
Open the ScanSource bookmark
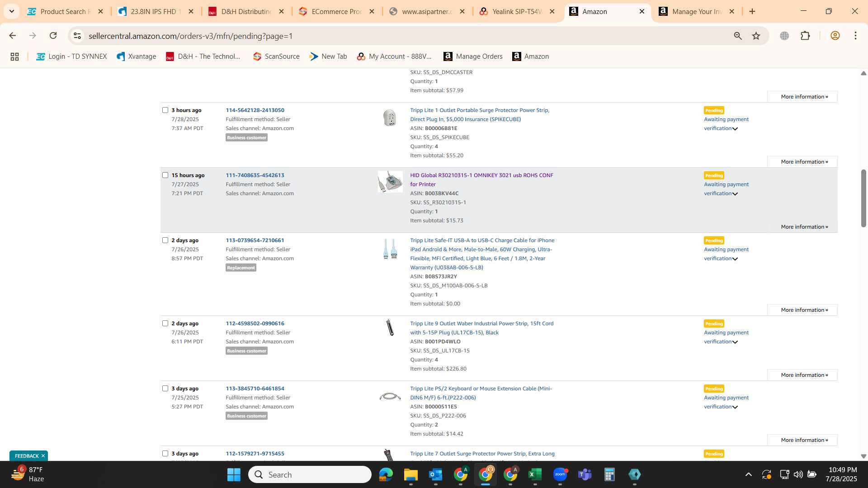[276, 56]
